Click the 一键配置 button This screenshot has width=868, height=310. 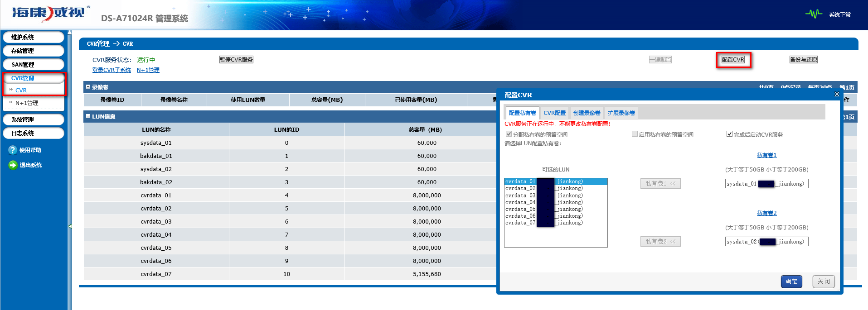(660, 59)
